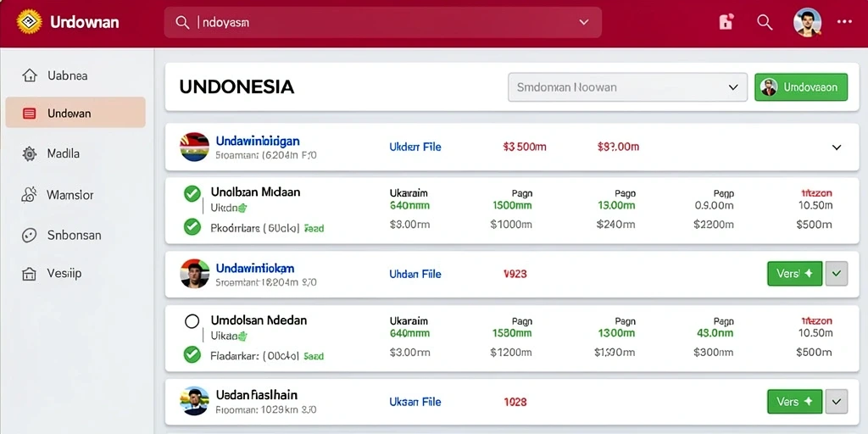Click the $2200m value

pyautogui.click(x=714, y=225)
